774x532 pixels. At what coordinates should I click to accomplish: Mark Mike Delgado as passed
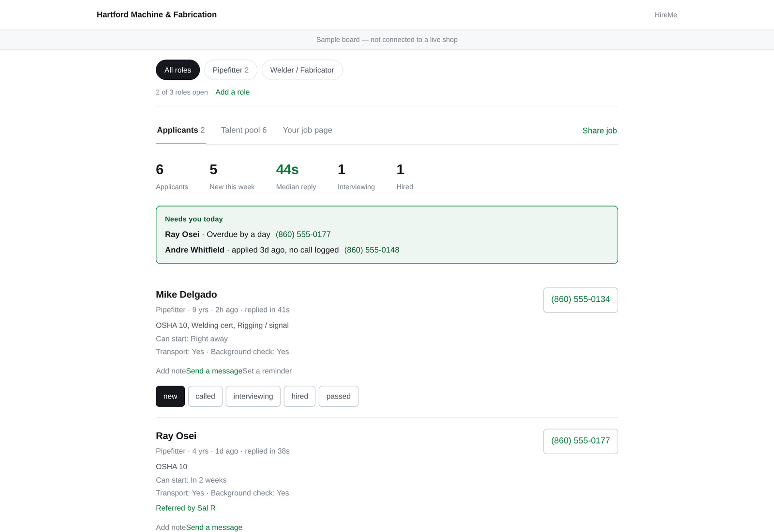pos(338,396)
